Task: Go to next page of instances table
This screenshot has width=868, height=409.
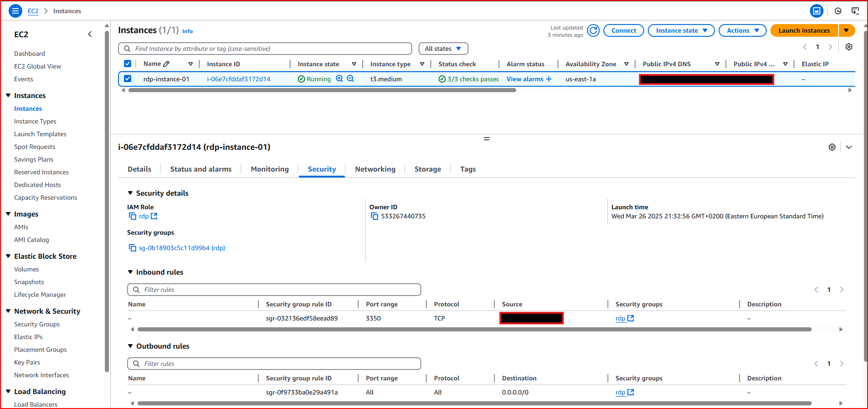Action: [x=830, y=47]
